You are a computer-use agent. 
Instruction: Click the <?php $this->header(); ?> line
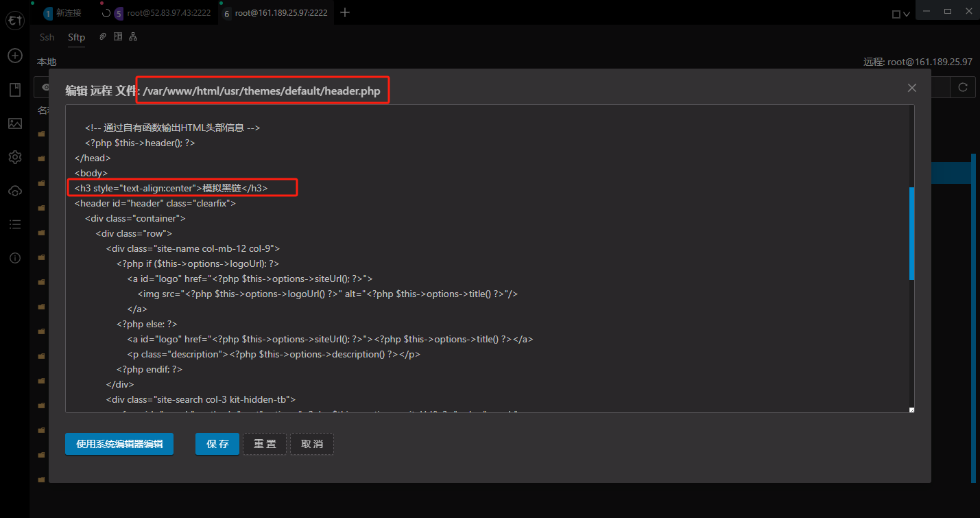[140, 143]
